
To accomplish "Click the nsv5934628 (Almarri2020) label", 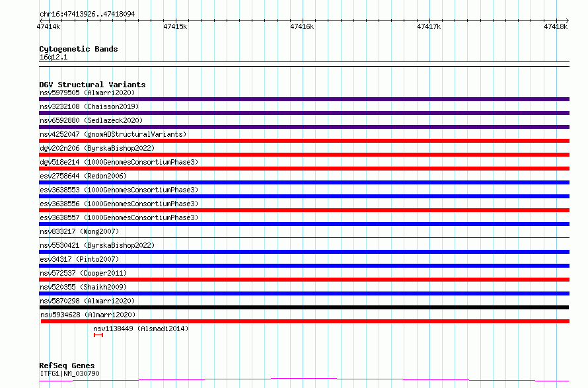I will click(88, 315).
